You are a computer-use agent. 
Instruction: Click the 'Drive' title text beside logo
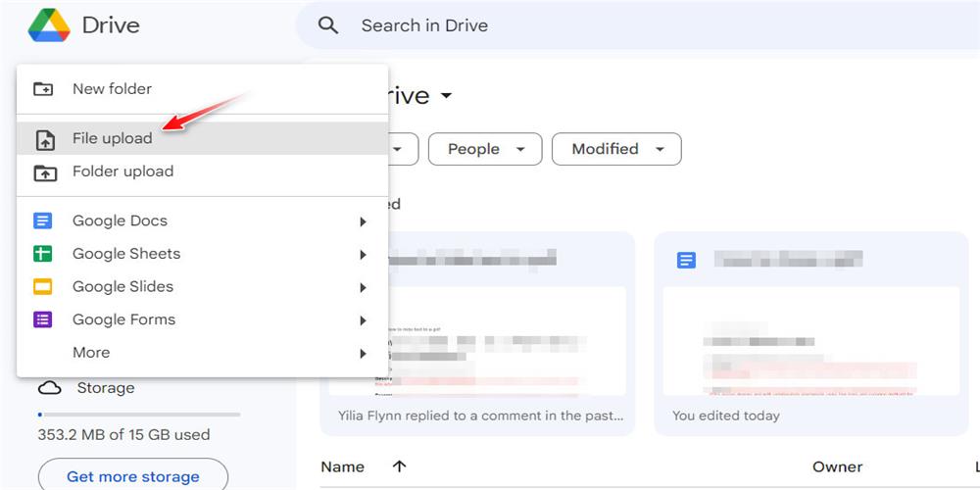pos(111,25)
